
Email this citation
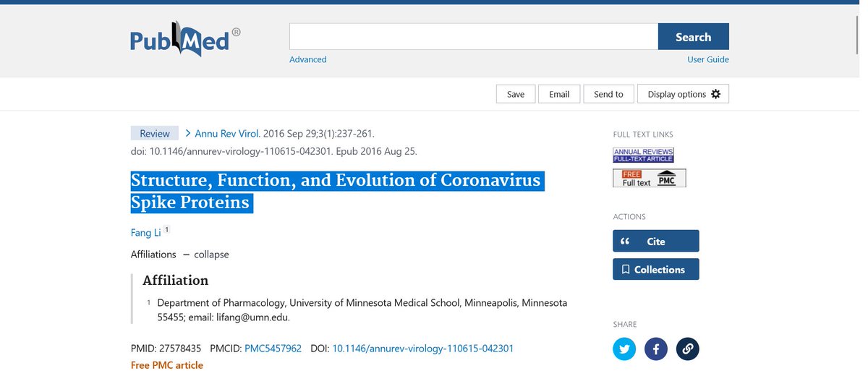click(559, 94)
